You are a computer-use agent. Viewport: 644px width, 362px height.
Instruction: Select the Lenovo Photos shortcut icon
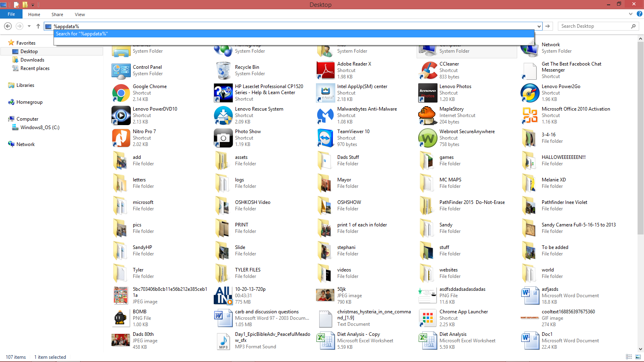tap(427, 93)
